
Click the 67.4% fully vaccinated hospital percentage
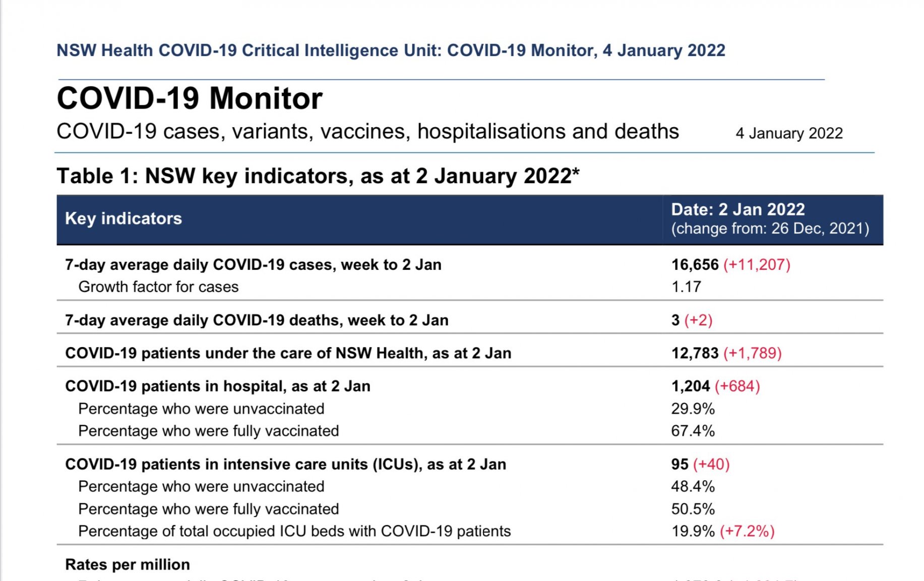tap(693, 431)
